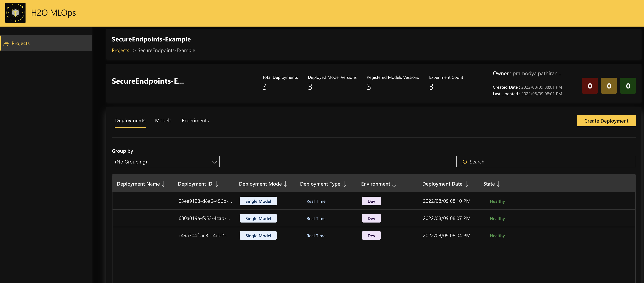Sort by Environment arrow

pyautogui.click(x=394, y=184)
